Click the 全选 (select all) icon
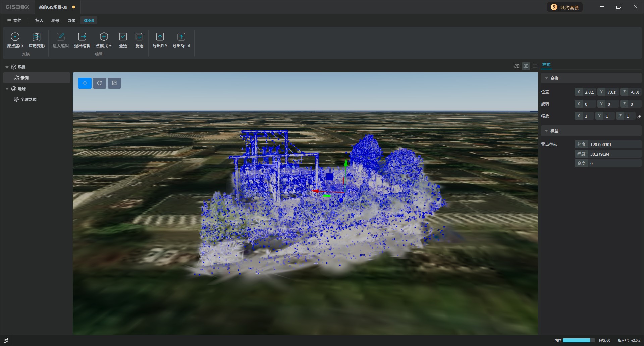The image size is (644, 346). tap(123, 37)
